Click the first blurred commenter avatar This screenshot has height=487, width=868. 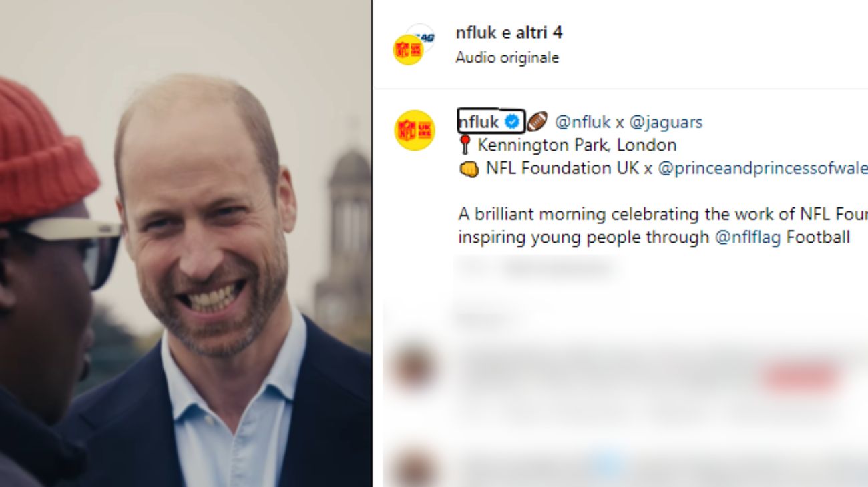(413, 366)
